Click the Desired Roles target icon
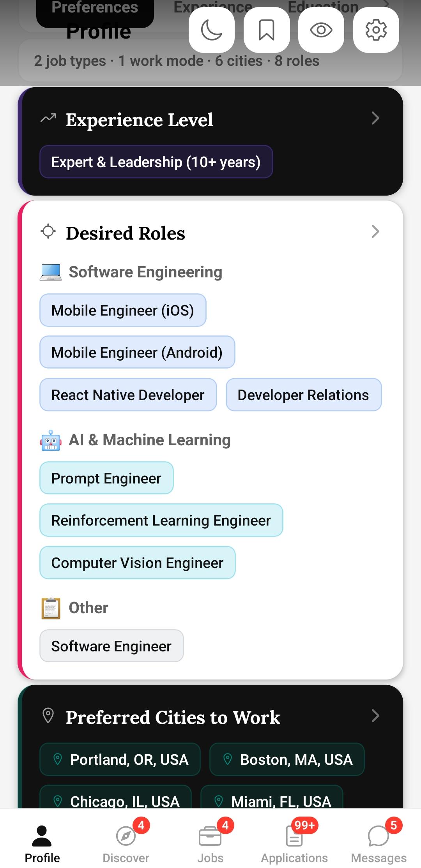The width and height of the screenshot is (421, 868). coord(48,231)
